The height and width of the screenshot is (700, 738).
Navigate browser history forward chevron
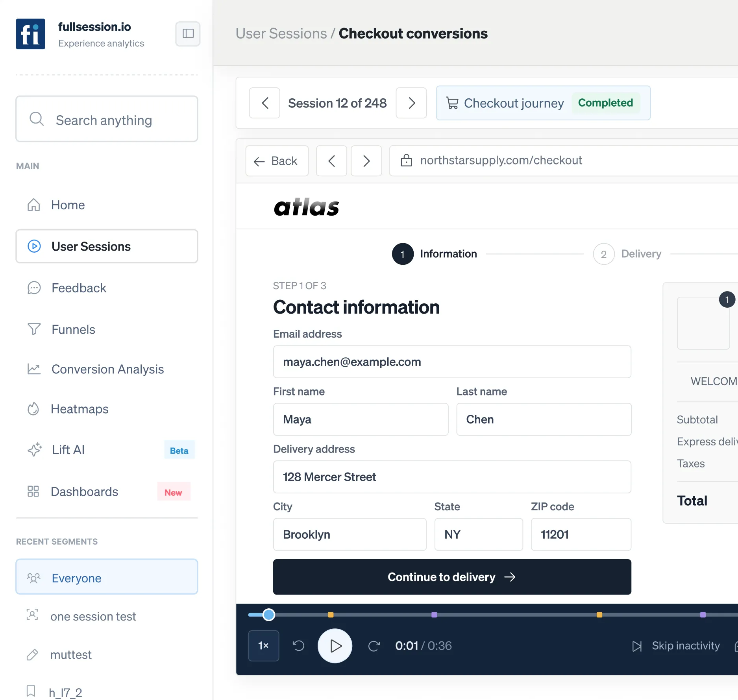pos(366,161)
